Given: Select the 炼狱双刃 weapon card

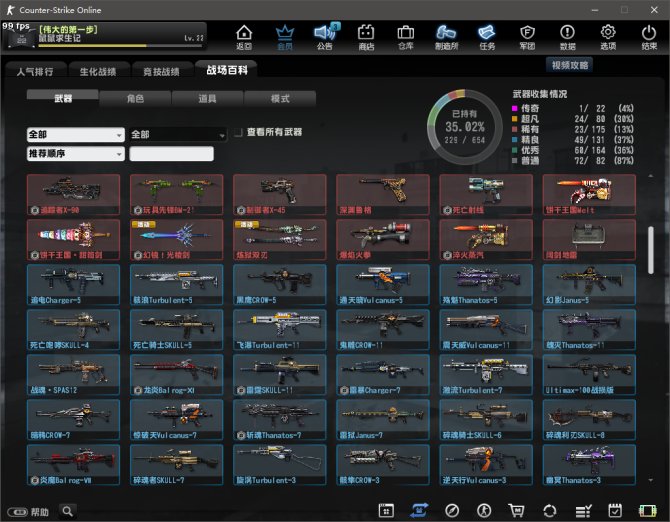Looking at the screenshot, I should point(280,240).
